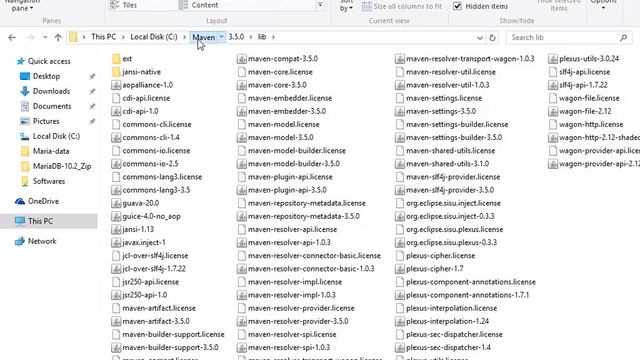Select the slf4j-api.license file icon
Image resolution: width=640 pixels, height=360 pixels.
(x=553, y=72)
